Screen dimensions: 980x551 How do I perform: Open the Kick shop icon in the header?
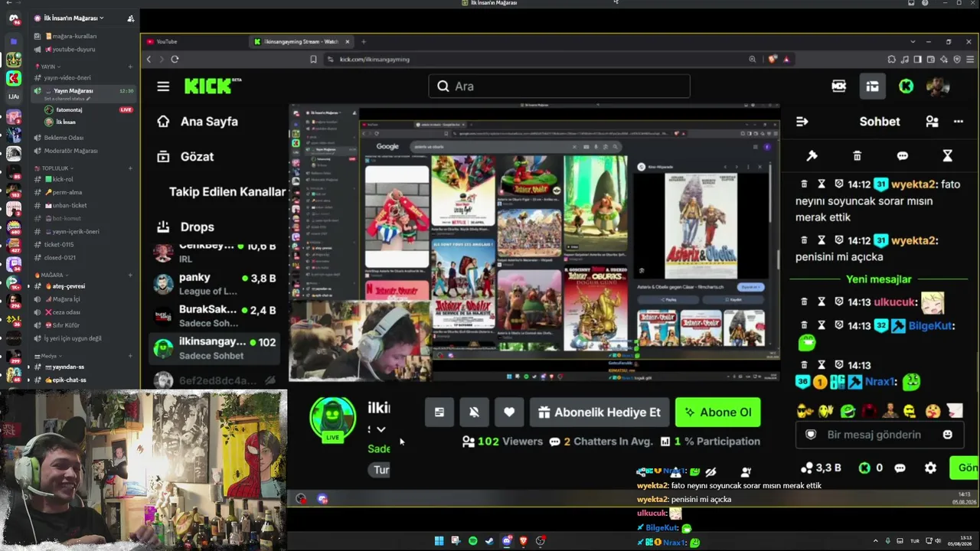872,86
